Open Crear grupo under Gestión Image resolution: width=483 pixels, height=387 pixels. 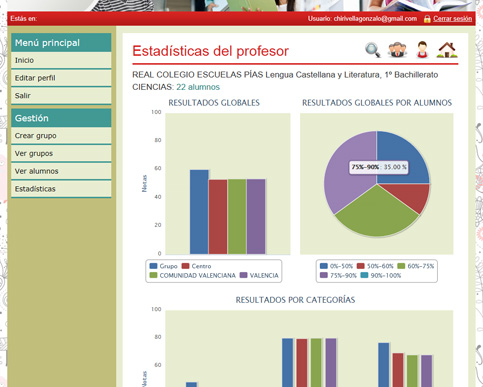tap(61, 136)
